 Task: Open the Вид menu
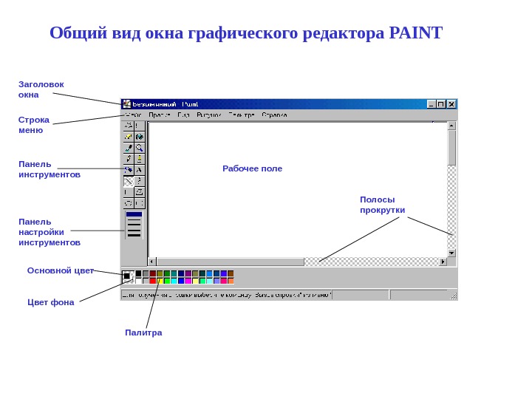click(x=183, y=115)
